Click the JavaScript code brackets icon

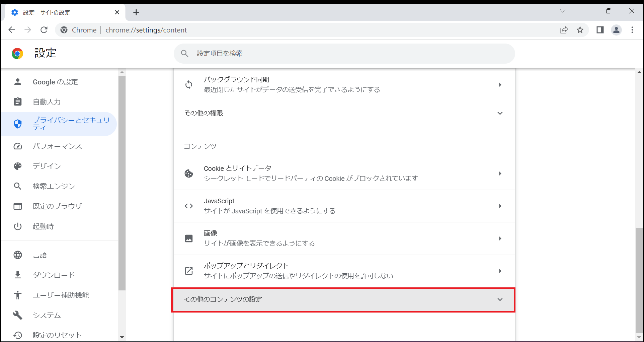tap(189, 206)
